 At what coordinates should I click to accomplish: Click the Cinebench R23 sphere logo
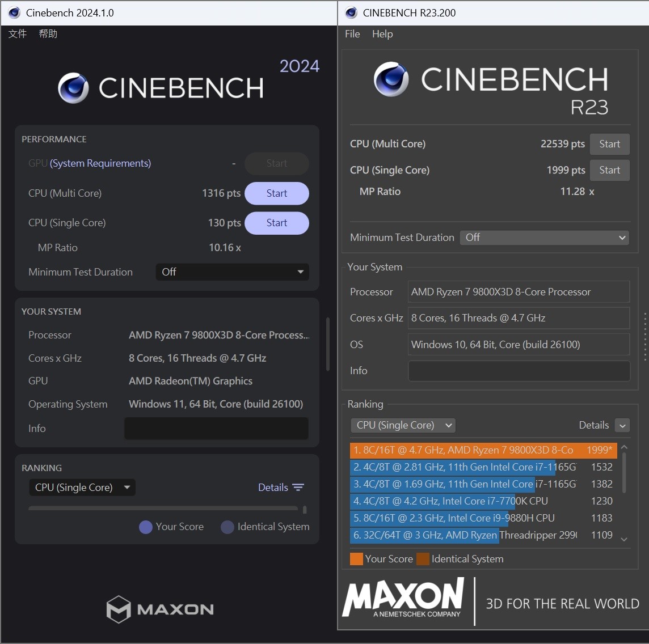pos(391,79)
